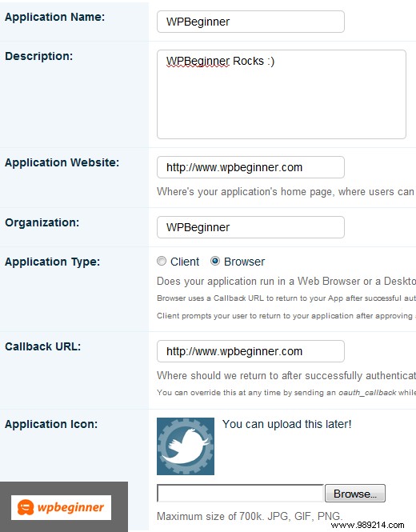The image size is (416, 532).
Task: Click the 'Organization:' label
Action: click(42, 222)
